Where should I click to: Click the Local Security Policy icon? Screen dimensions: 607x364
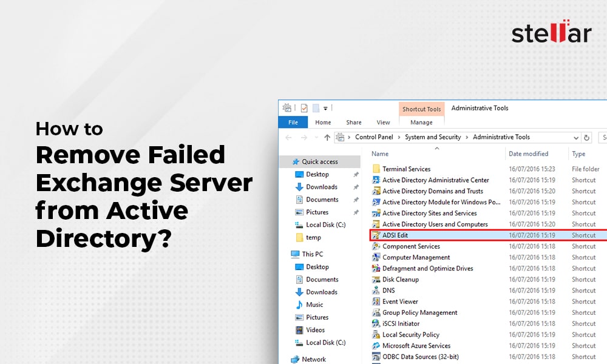pos(376,335)
